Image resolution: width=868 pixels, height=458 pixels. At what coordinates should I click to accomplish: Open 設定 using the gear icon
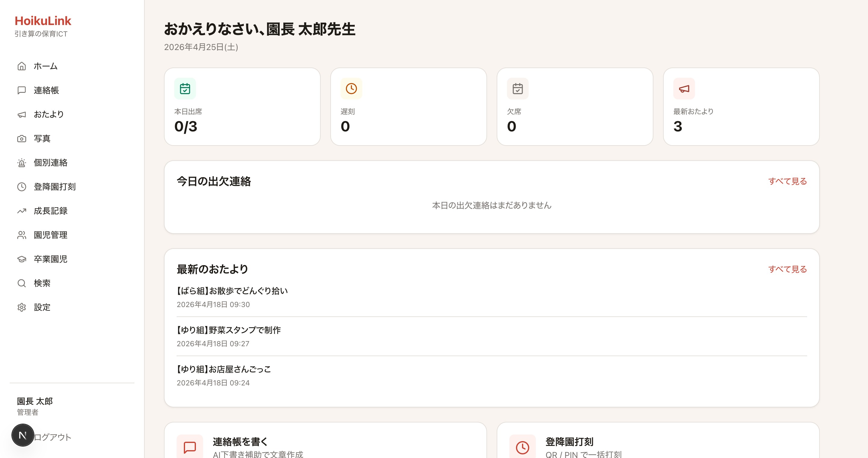[22, 307]
